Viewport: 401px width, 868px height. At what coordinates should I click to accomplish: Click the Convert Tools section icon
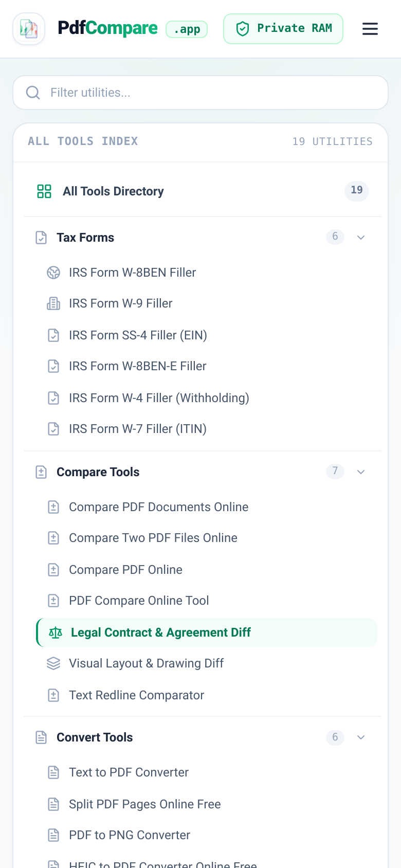coord(41,737)
